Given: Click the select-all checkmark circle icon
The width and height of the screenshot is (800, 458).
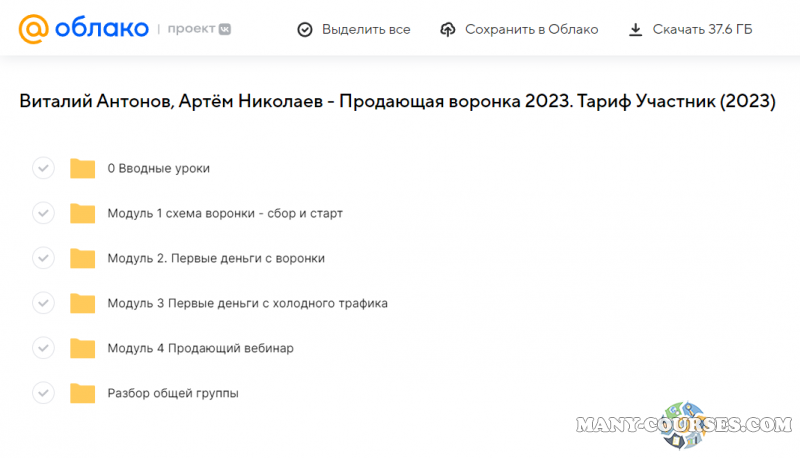Looking at the screenshot, I should point(305,30).
